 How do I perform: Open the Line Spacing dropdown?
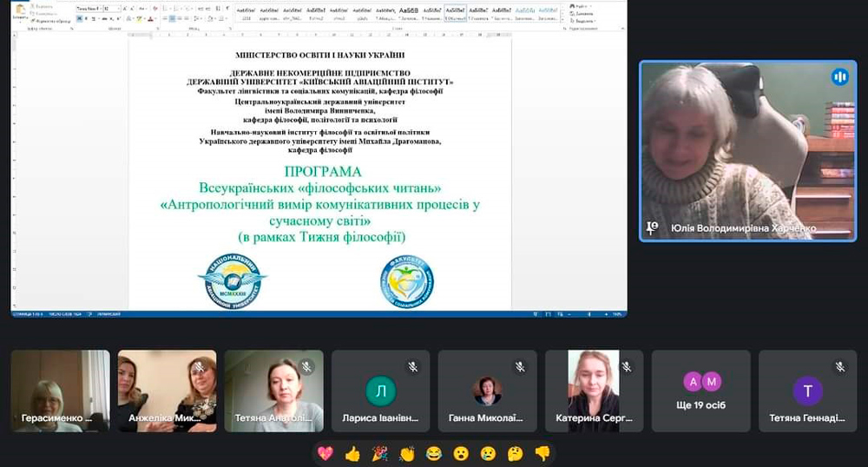(198, 19)
